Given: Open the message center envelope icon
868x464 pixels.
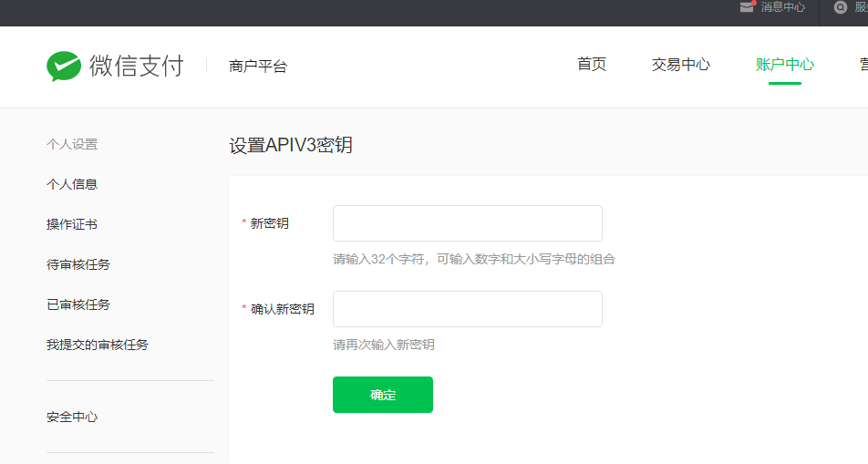Looking at the screenshot, I should [748, 6].
